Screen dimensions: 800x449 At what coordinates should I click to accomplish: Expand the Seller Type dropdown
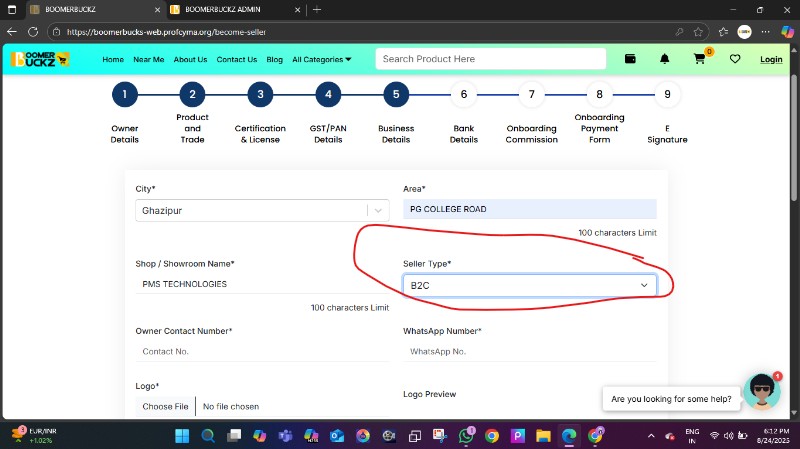pyautogui.click(x=529, y=285)
